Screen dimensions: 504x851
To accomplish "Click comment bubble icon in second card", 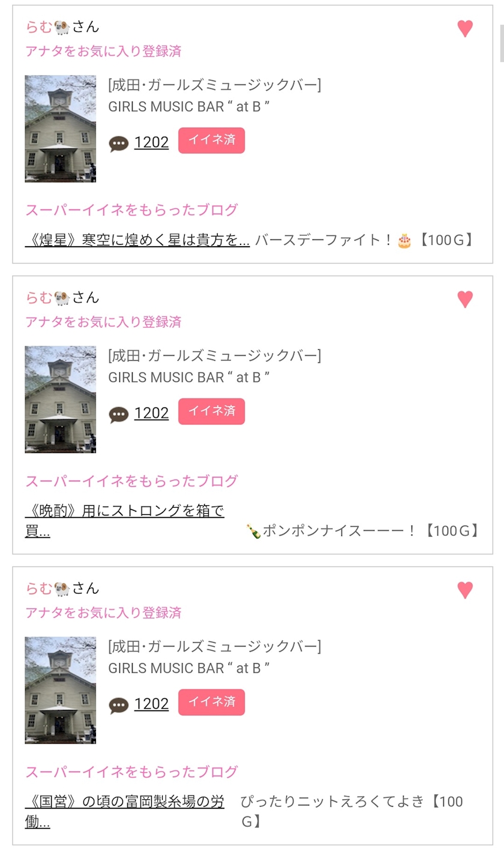I will point(119,414).
